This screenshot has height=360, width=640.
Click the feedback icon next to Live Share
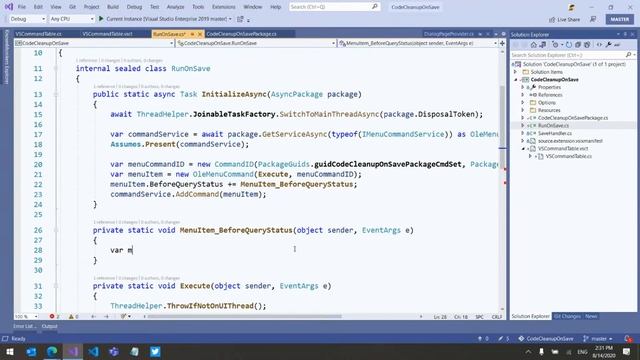[x=593, y=19]
